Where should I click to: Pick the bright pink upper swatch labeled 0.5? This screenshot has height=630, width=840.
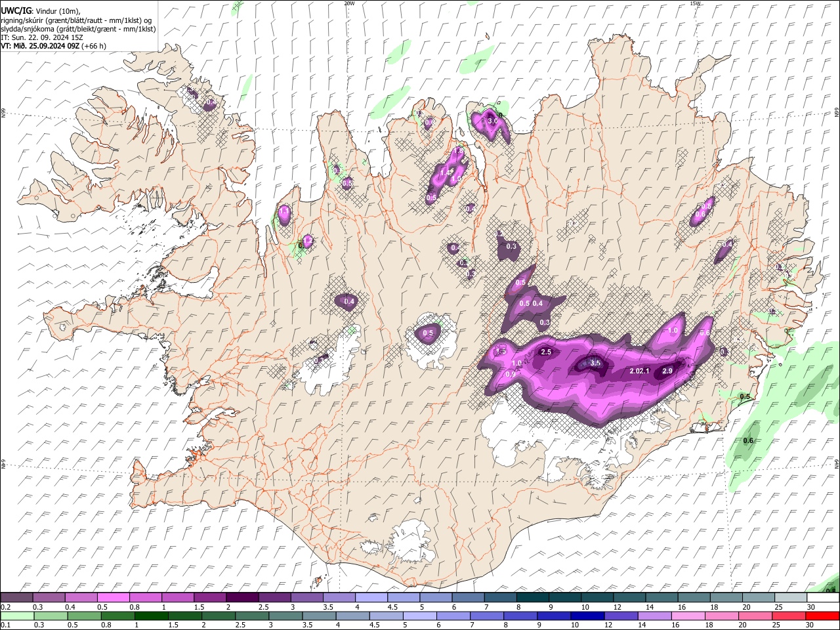[113, 598]
